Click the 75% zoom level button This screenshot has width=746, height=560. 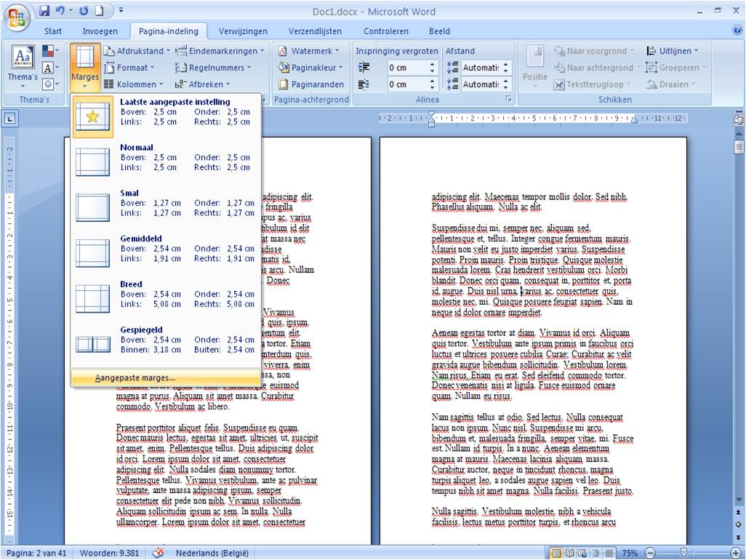[630, 553]
